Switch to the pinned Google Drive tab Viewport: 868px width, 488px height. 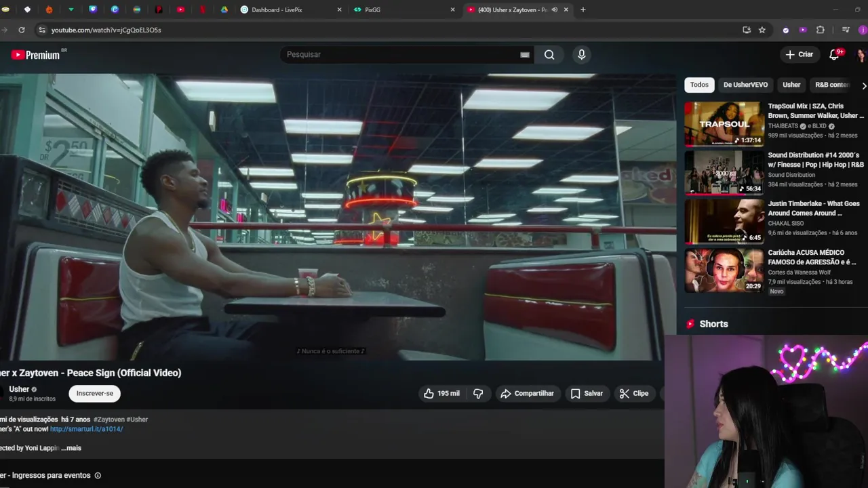[x=224, y=9]
